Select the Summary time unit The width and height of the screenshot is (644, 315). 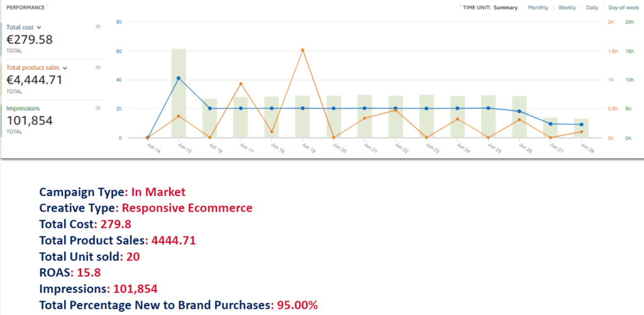(506, 8)
